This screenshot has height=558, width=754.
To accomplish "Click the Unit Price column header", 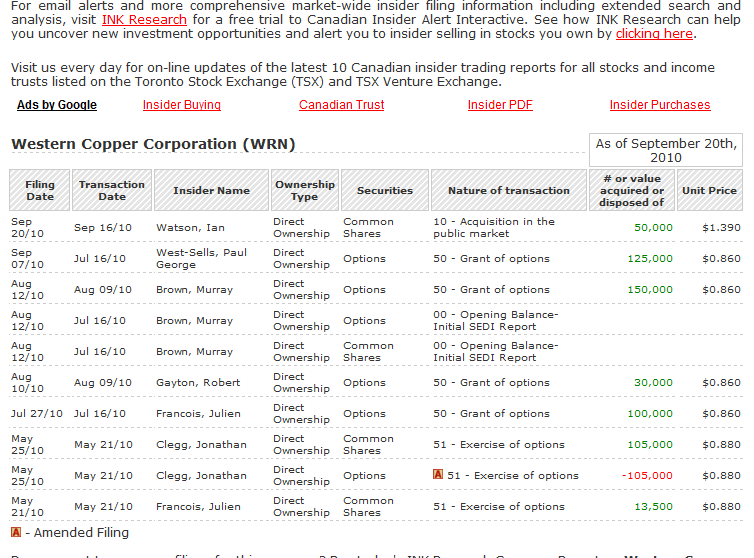I will (x=710, y=190).
